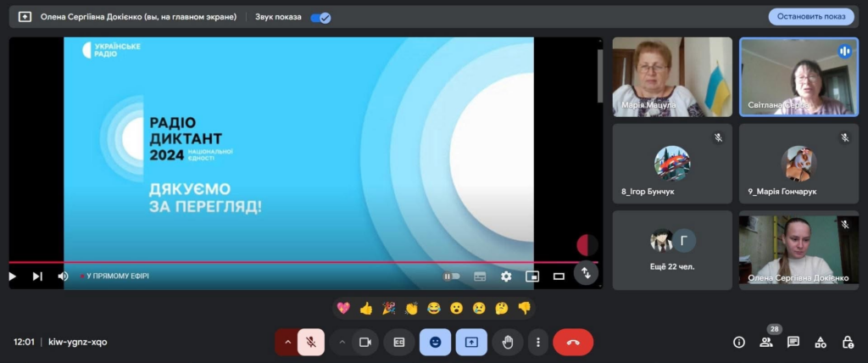This screenshot has height=363, width=868.
Task: Click the channel watermark in video corner
Action: (x=587, y=244)
